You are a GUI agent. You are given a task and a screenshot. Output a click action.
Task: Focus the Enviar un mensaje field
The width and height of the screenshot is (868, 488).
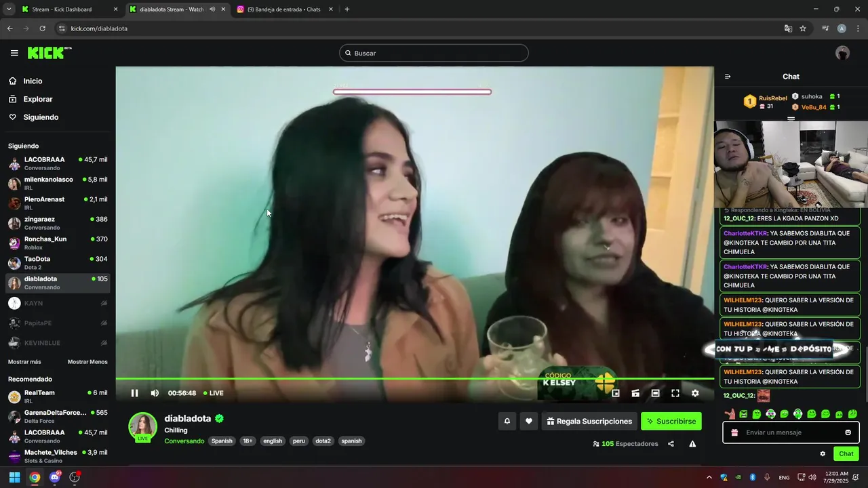click(x=791, y=432)
